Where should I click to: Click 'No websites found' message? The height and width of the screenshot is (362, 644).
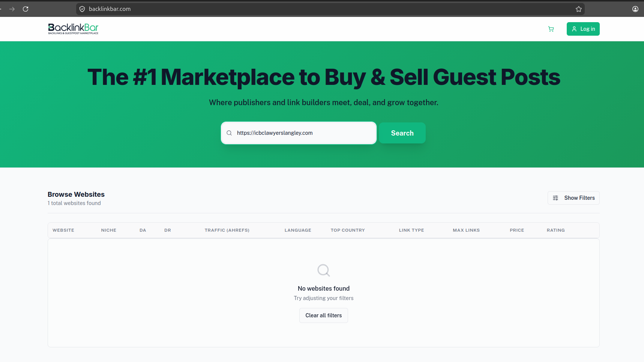[324, 288]
